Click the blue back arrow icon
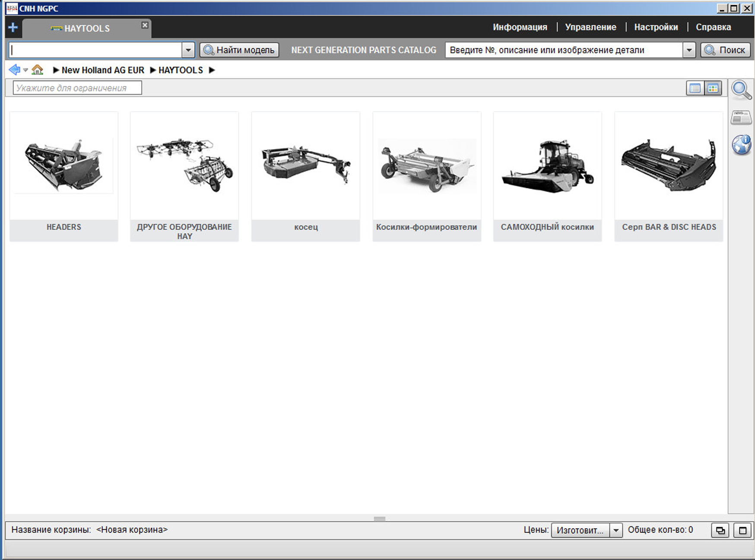755x560 pixels. pyautogui.click(x=14, y=70)
